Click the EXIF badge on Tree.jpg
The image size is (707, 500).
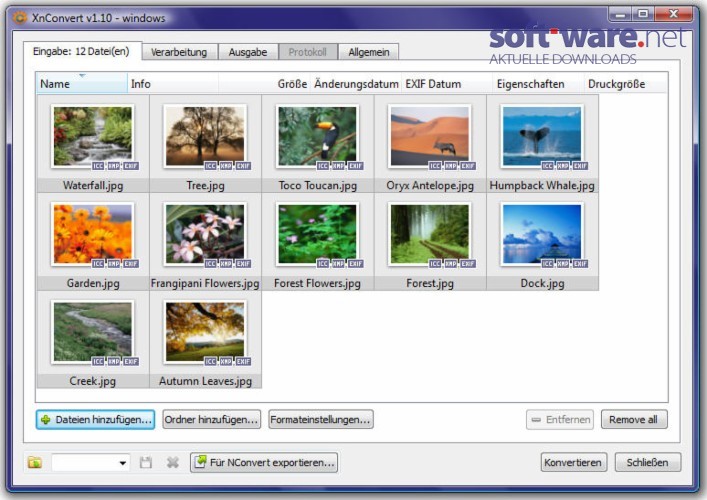[243, 166]
